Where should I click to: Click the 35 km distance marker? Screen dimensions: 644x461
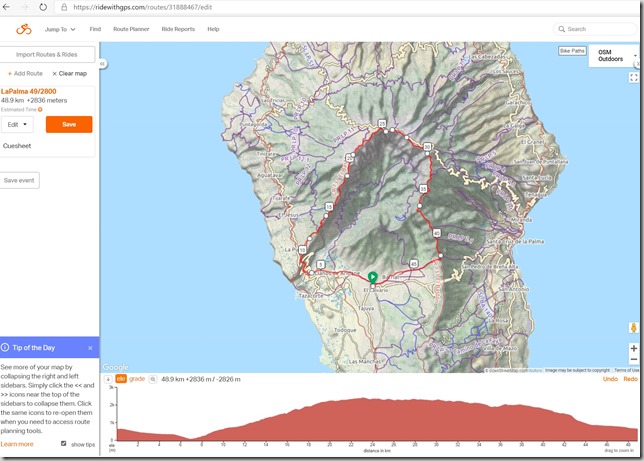[423, 189]
